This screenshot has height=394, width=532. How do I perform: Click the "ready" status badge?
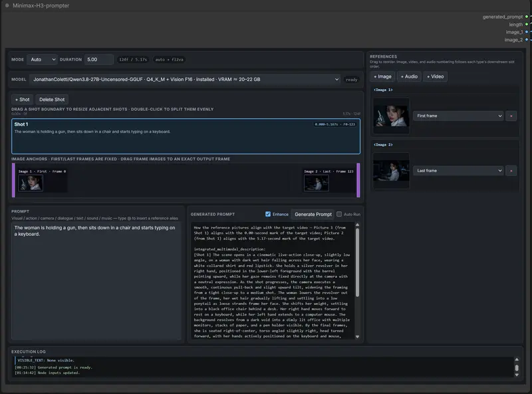(x=352, y=80)
